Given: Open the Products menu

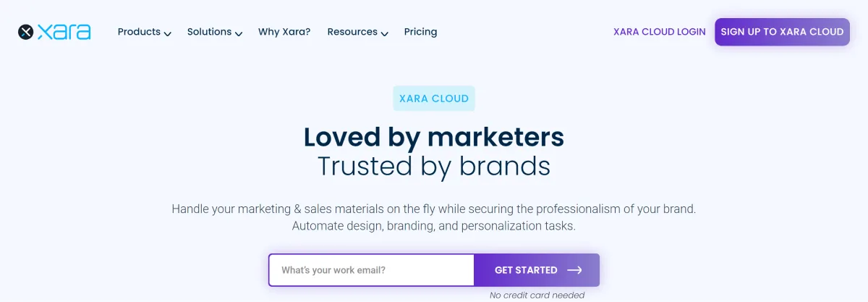Looking at the screenshot, I should click(139, 32).
